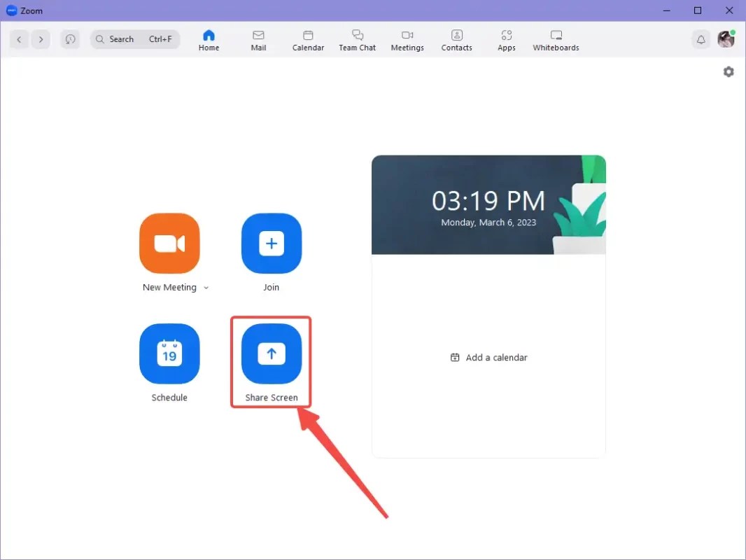Viewport: 746px width, 560px height.
Task: Open Team Chat
Action: pos(357,39)
